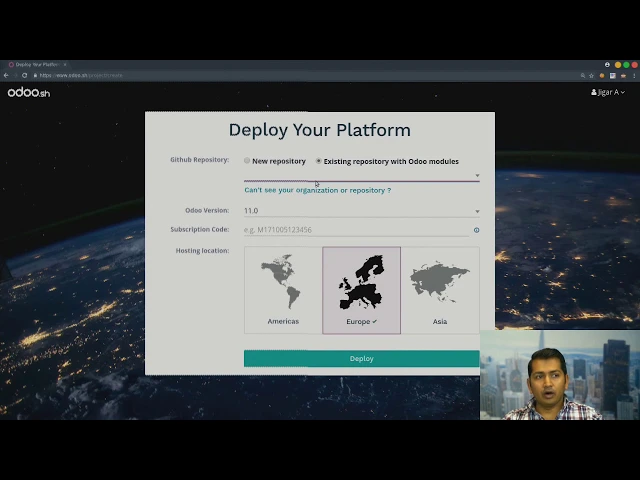Click the info icon next to Subscription Code
Viewport: 640px width, 480px height.
click(x=476, y=230)
